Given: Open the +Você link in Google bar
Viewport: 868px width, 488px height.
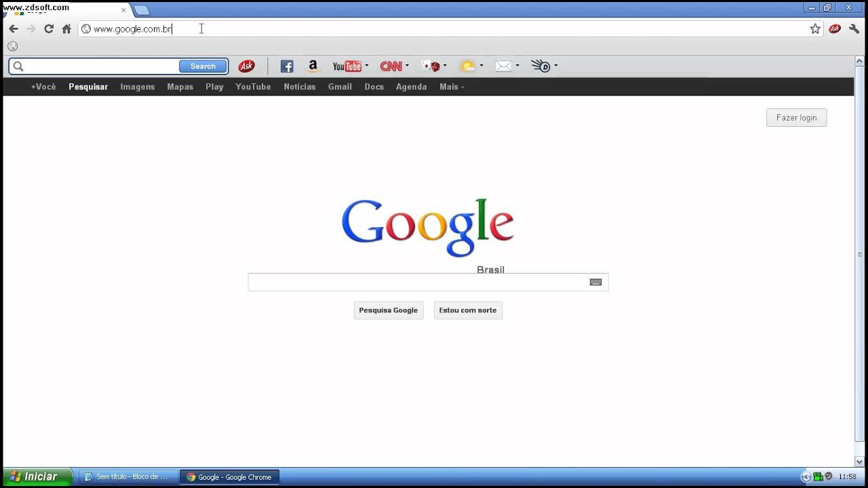Looking at the screenshot, I should click(x=43, y=87).
